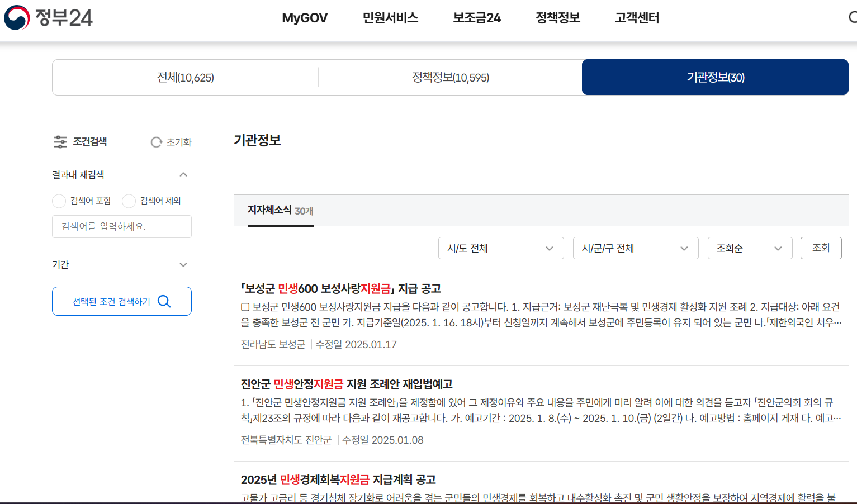Select the 지자체소식 tab

[280, 210]
